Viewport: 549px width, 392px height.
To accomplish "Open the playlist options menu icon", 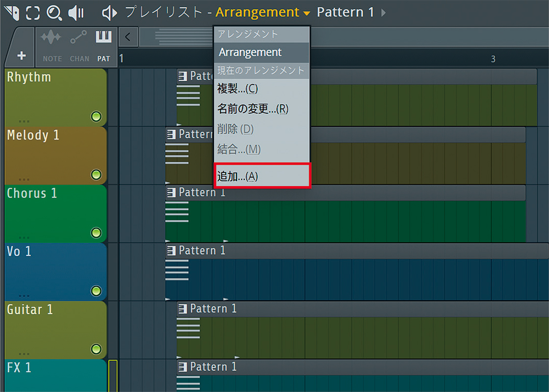I will click(x=12, y=13).
